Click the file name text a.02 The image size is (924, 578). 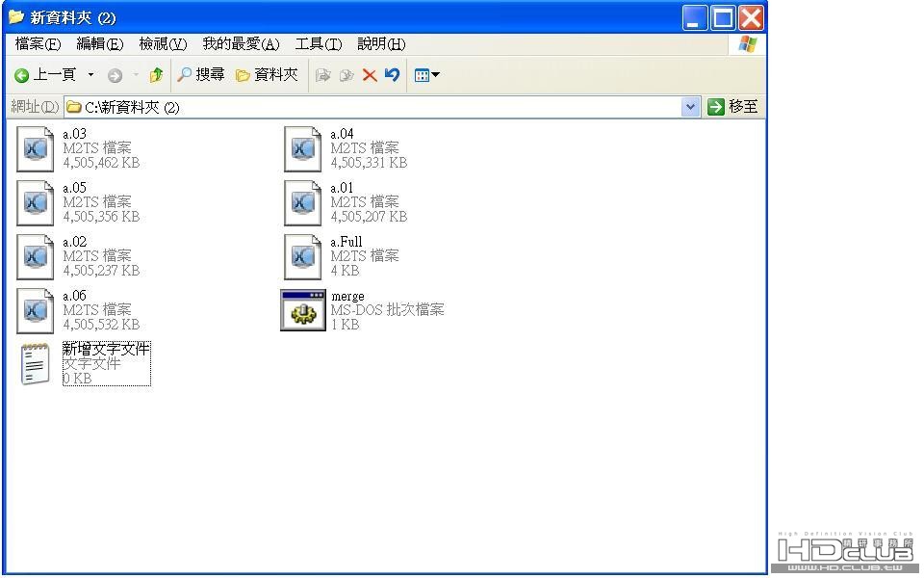click(x=75, y=242)
